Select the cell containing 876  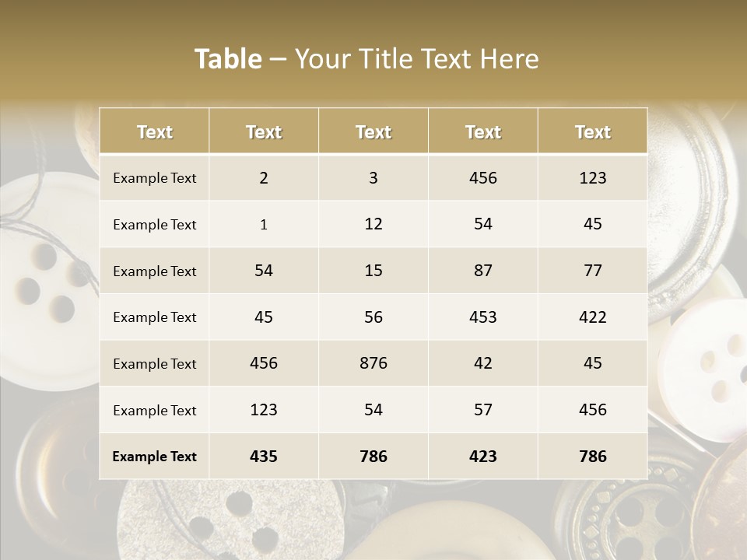click(x=373, y=363)
